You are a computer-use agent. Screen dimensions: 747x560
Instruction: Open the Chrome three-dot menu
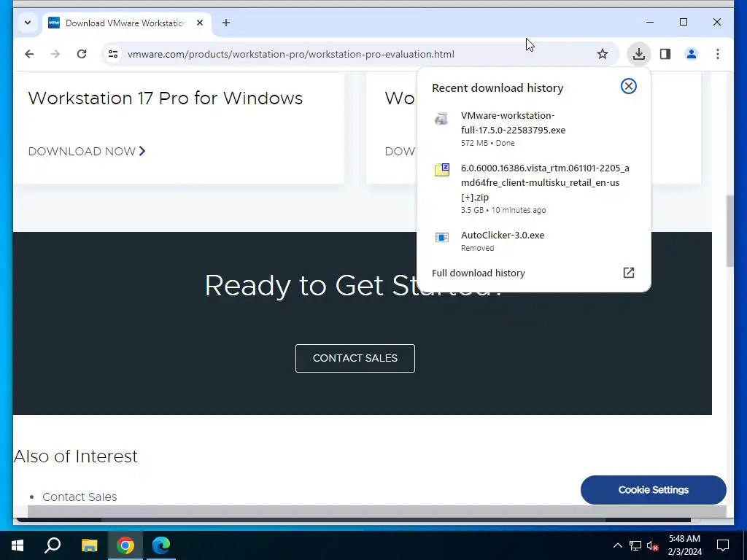pos(718,54)
